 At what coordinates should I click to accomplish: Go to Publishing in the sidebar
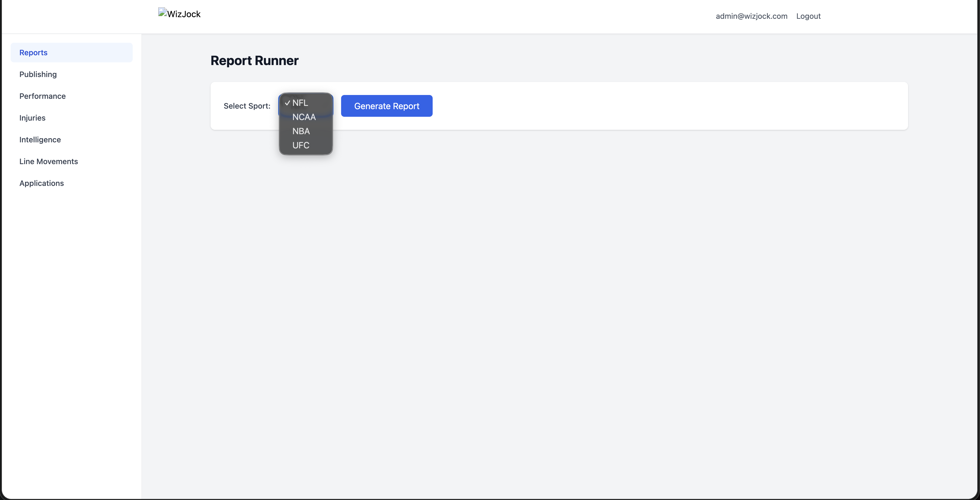pyautogui.click(x=72, y=75)
